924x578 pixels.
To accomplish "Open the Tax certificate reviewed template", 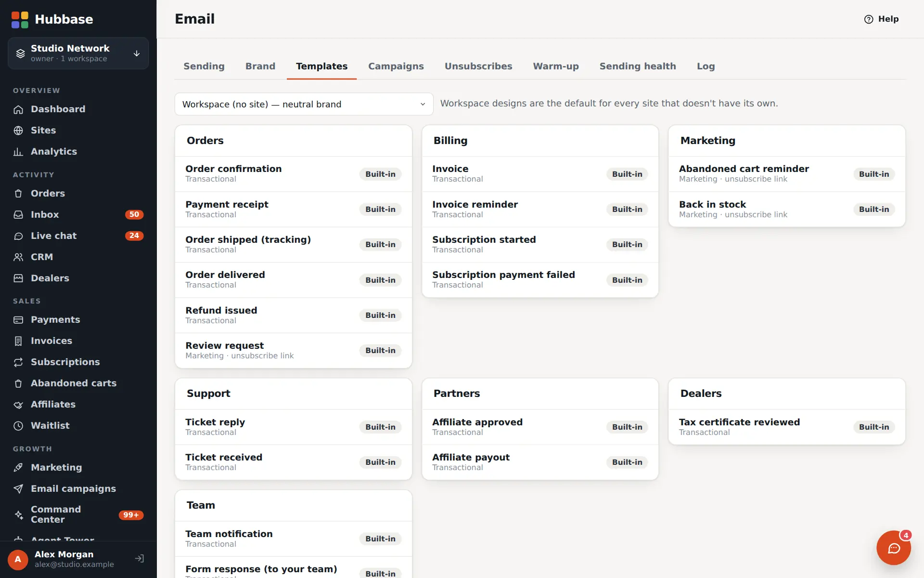I will (x=787, y=427).
